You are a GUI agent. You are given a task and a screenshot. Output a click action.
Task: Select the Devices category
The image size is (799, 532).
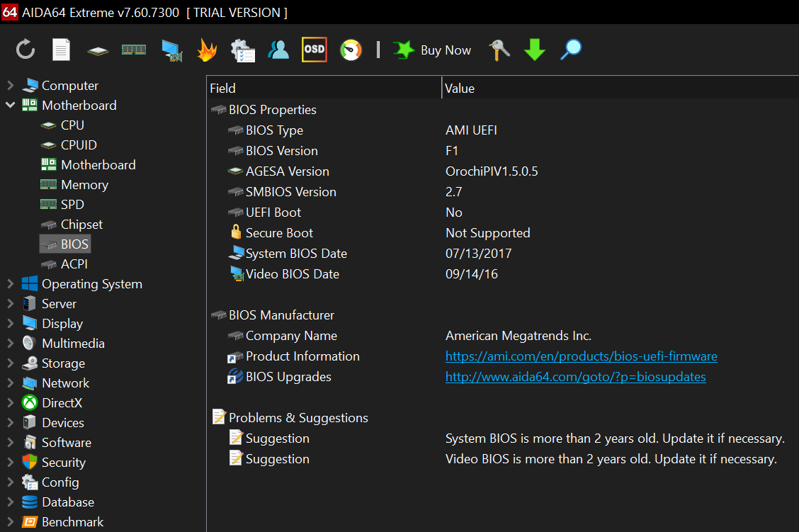[x=62, y=423]
